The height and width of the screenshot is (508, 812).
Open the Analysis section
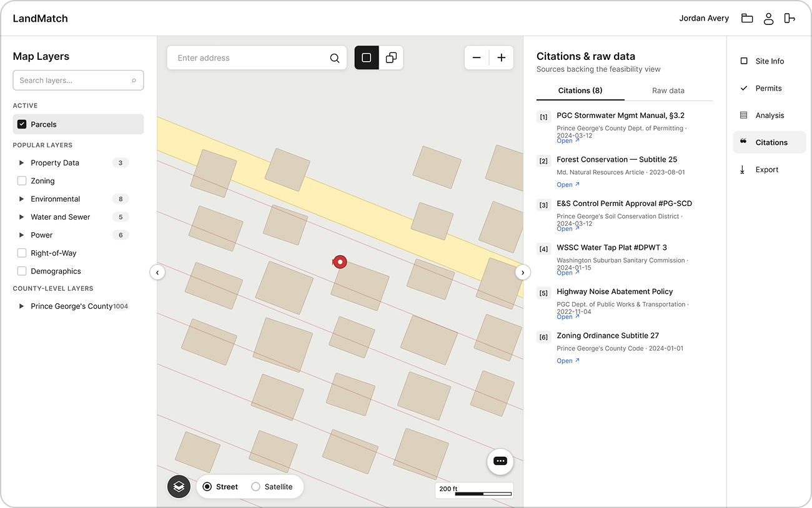(x=770, y=115)
